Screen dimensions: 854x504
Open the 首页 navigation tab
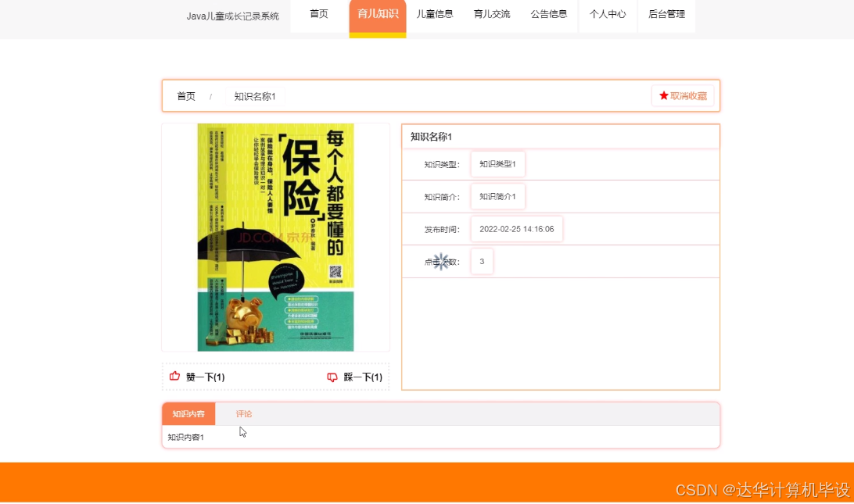point(319,14)
